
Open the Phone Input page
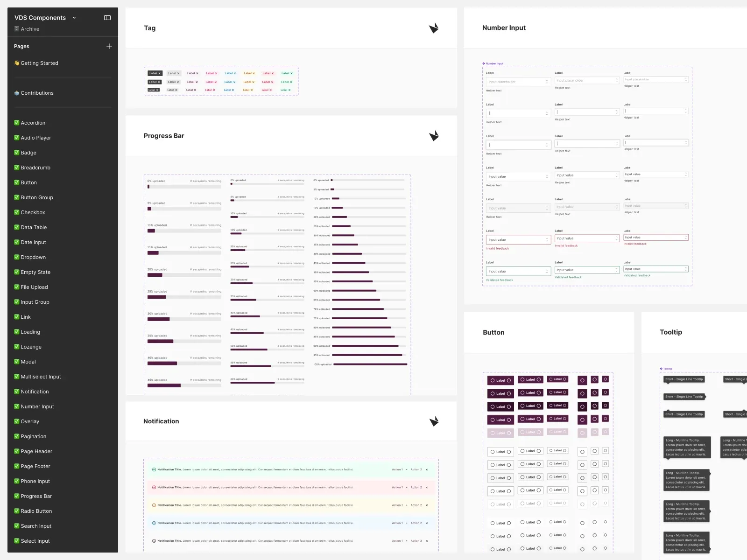[35, 481]
